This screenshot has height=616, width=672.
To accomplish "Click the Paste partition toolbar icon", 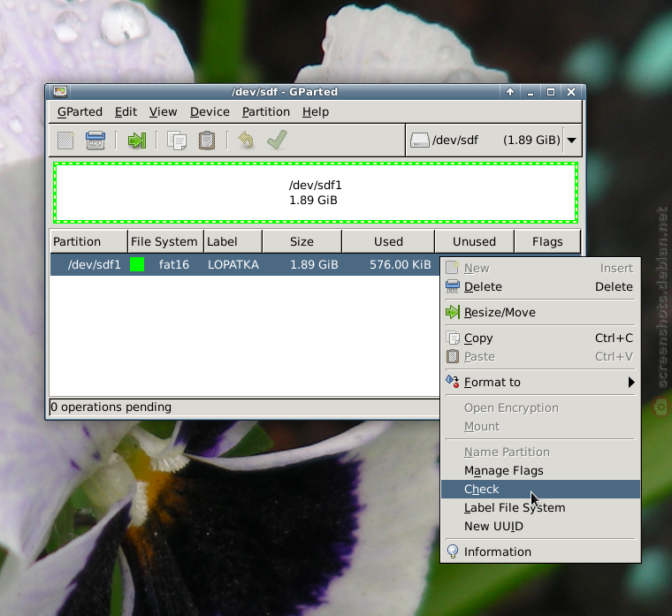I will 207,141.
